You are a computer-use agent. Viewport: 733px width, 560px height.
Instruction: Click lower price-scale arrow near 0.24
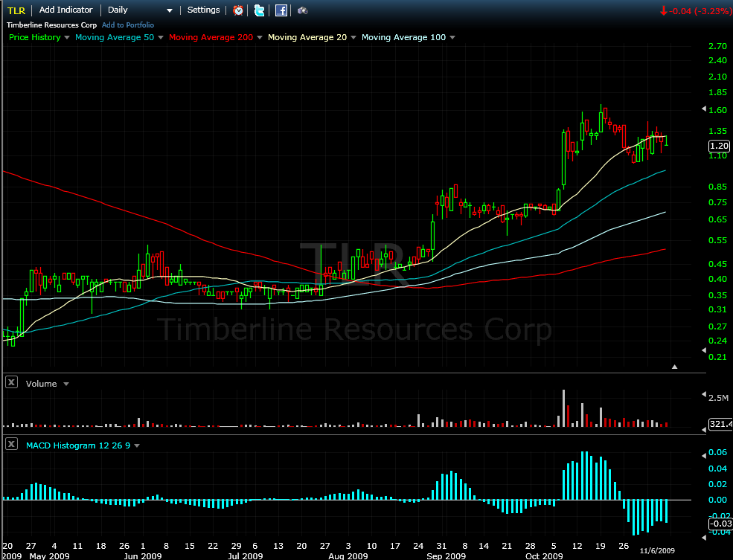tap(704, 350)
